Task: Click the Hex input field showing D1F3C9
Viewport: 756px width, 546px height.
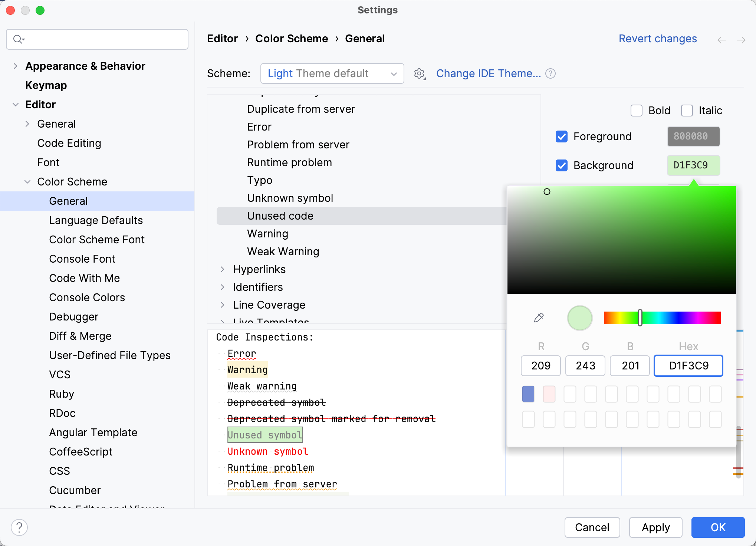Action: click(688, 366)
